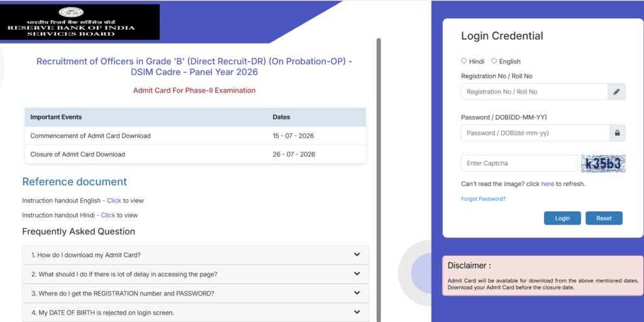Click the Reserve Bank of India Services Board logo

coord(80,22)
